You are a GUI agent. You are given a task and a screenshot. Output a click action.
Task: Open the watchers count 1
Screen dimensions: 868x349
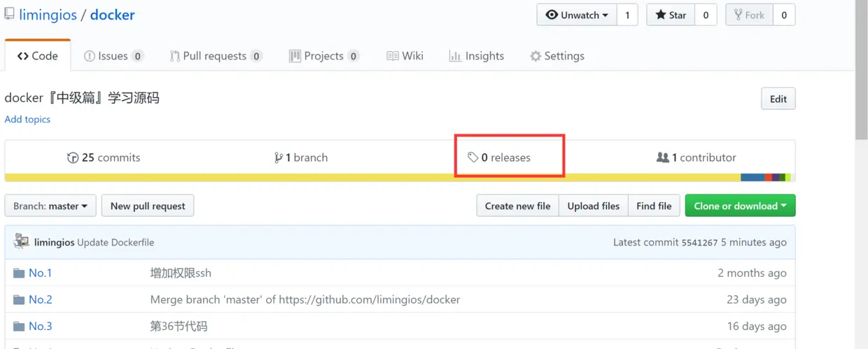pyautogui.click(x=627, y=15)
